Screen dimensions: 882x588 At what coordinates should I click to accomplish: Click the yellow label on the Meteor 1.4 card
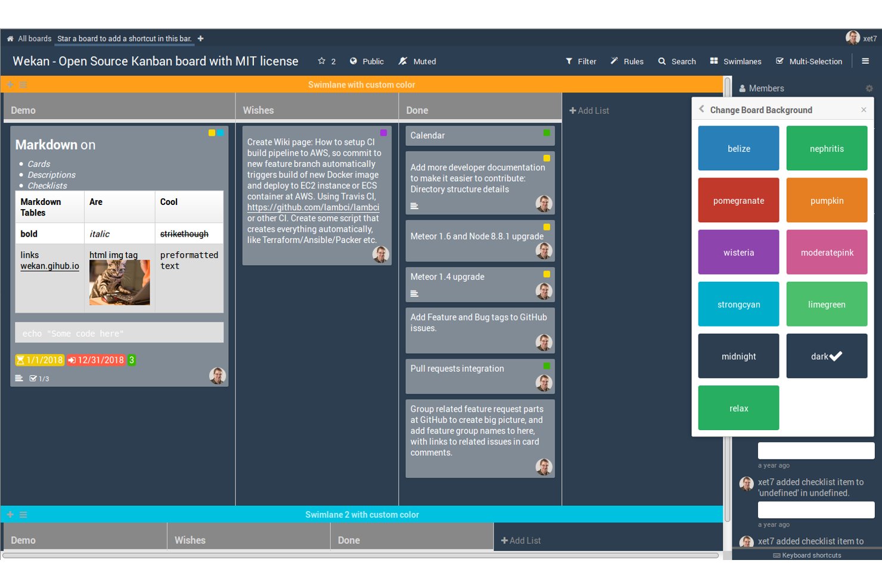[x=546, y=274]
